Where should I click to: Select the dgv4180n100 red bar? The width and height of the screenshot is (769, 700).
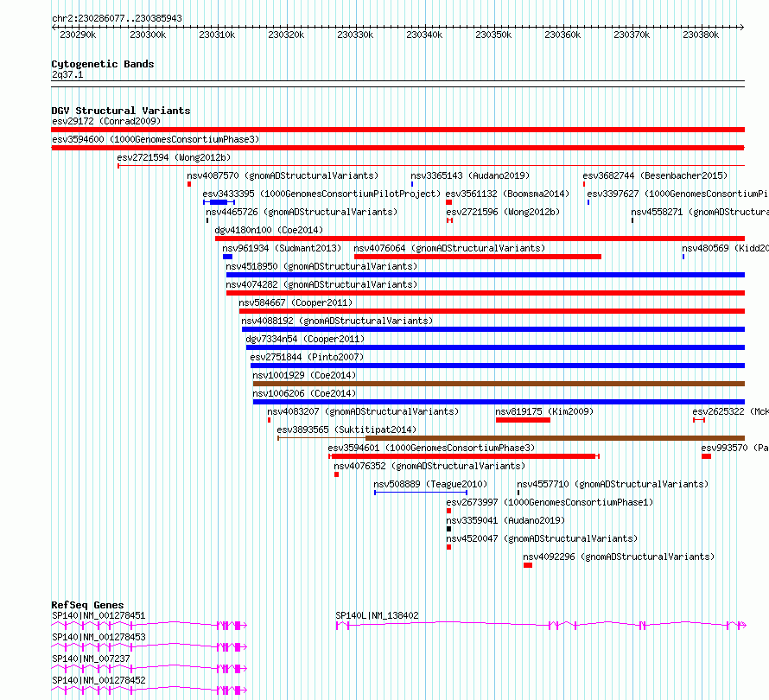click(480, 239)
